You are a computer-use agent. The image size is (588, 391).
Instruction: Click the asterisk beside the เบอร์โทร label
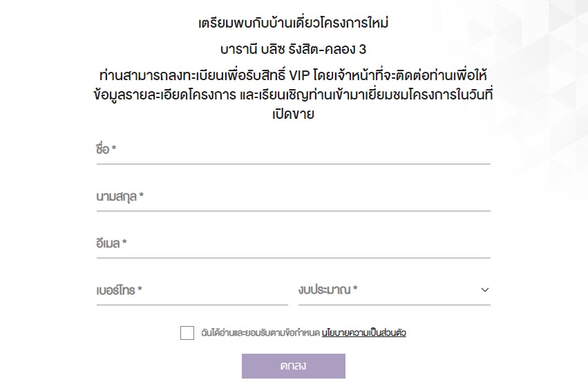[140, 289]
